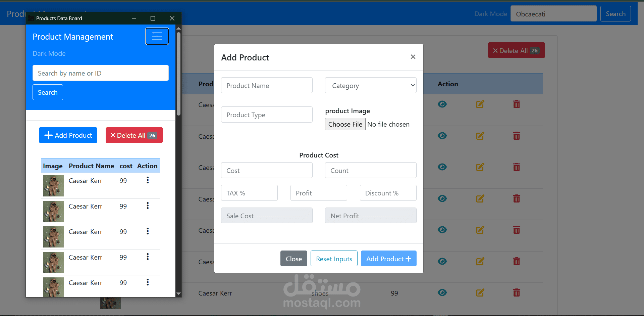Click Delete All 26 on the main page

point(517,50)
